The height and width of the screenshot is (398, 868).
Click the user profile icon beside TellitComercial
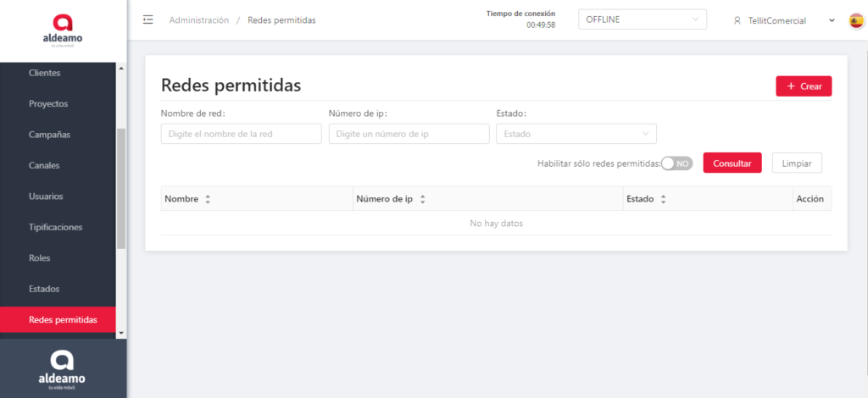[x=737, y=20]
